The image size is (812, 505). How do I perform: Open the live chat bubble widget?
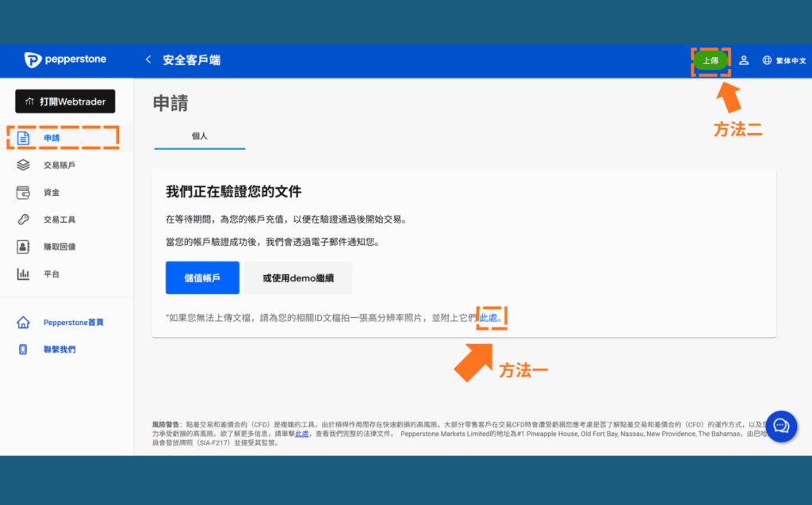780,426
